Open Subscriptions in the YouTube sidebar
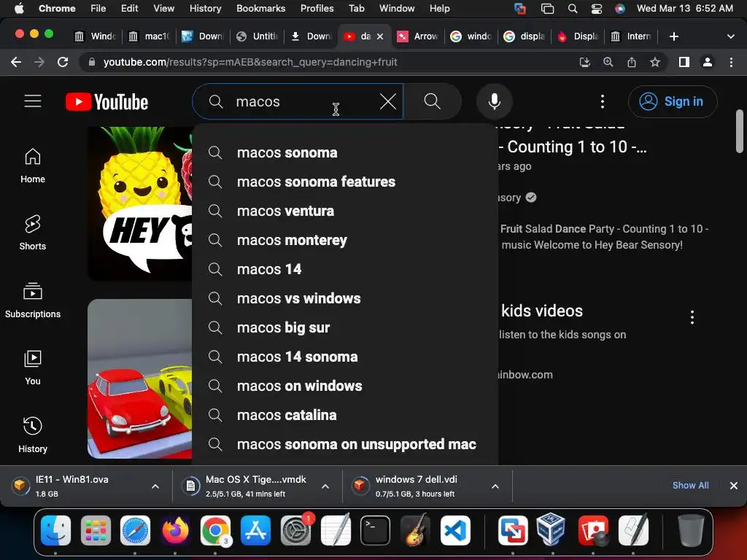Screen dimensions: 747x560 (33, 300)
